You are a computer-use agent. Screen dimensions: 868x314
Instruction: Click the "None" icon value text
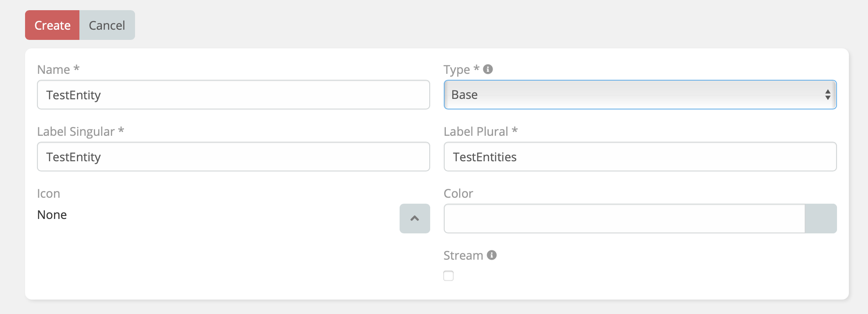click(52, 215)
